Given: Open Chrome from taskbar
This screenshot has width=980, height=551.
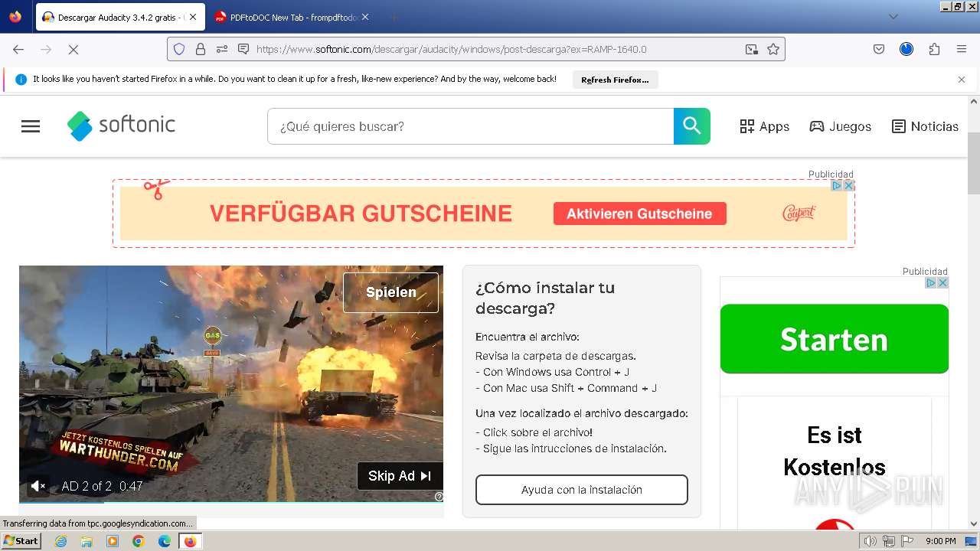Looking at the screenshot, I should (x=138, y=541).
